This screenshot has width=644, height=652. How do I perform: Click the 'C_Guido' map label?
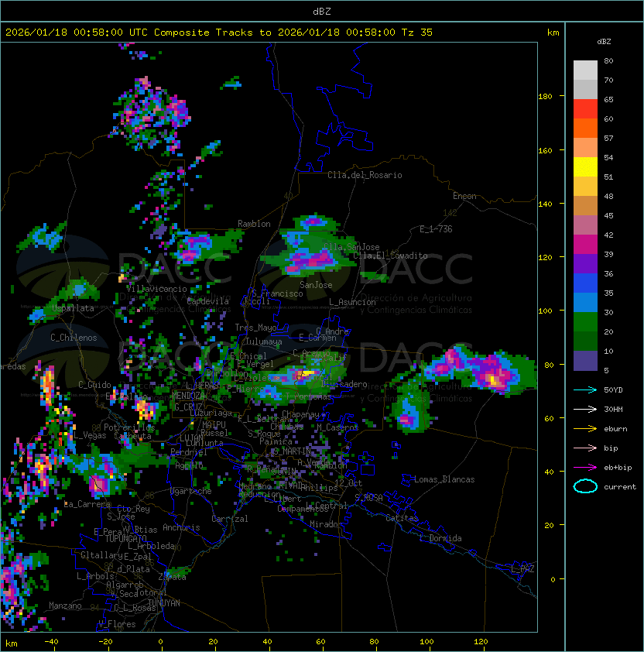(94, 385)
